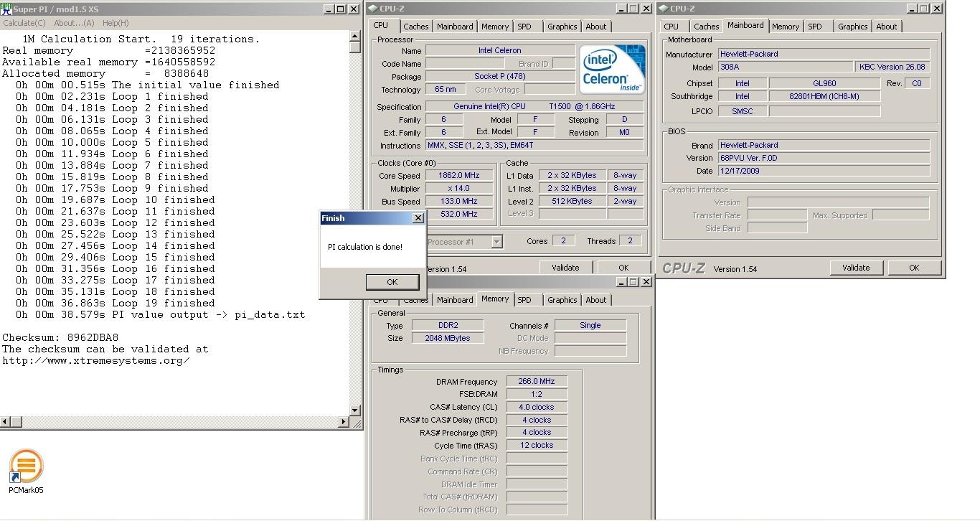The height and width of the screenshot is (521, 980).
Task: Click Validate in the CPU tab window
Action: pyautogui.click(x=565, y=268)
